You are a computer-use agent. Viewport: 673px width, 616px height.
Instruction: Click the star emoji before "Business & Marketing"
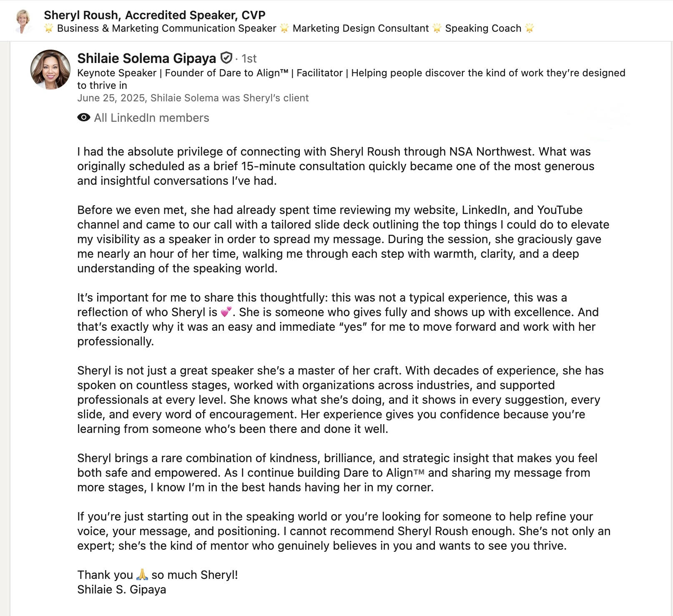(x=49, y=28)
